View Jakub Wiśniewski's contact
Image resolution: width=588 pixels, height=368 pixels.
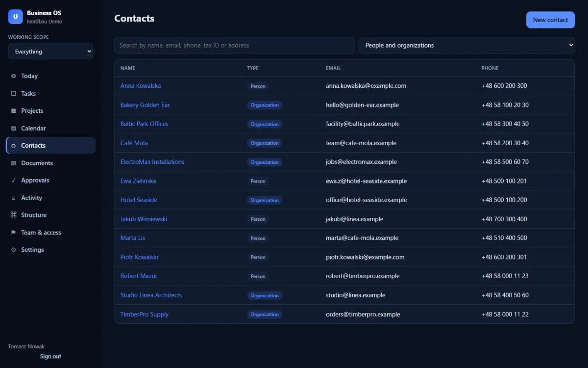144,219
